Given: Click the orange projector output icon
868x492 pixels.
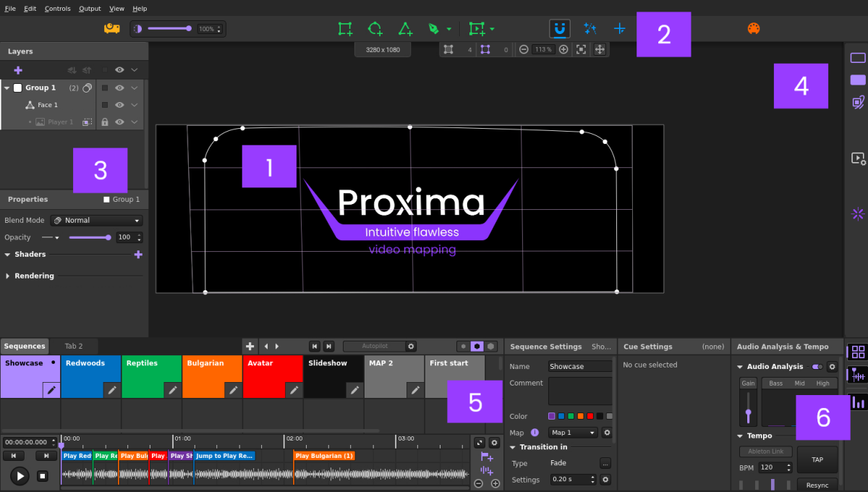Looking at the screenshot, I should [x=111, y=28].
